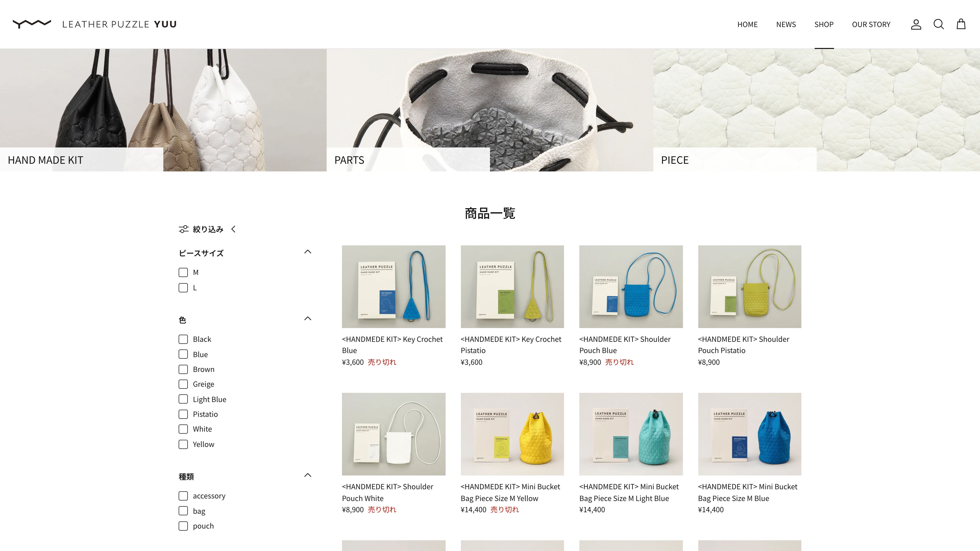The width and height of the screenshot is (980, 551).
Task: Open the search magnifier icon
Action: coord(939,24)
